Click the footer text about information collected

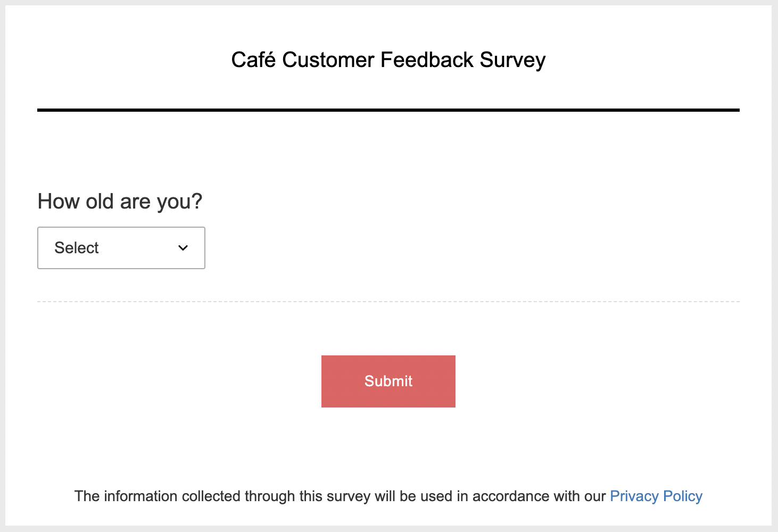341,496
